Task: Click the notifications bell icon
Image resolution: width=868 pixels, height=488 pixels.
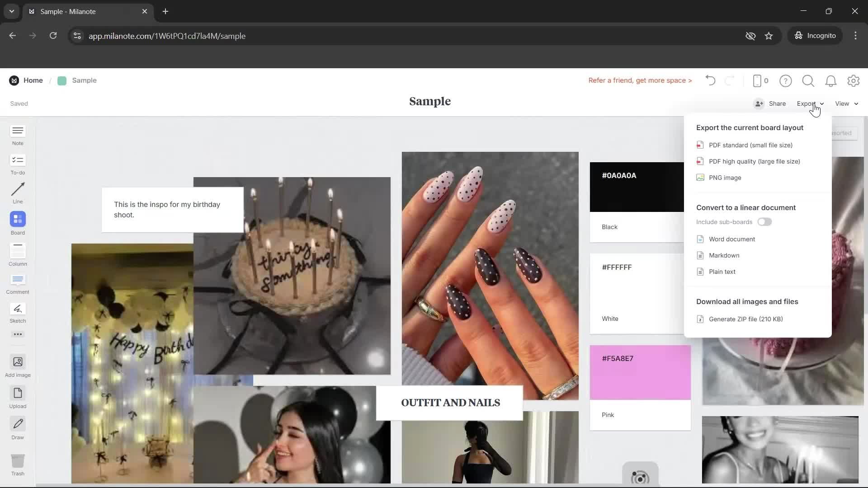Action: (x=831, y=81)
